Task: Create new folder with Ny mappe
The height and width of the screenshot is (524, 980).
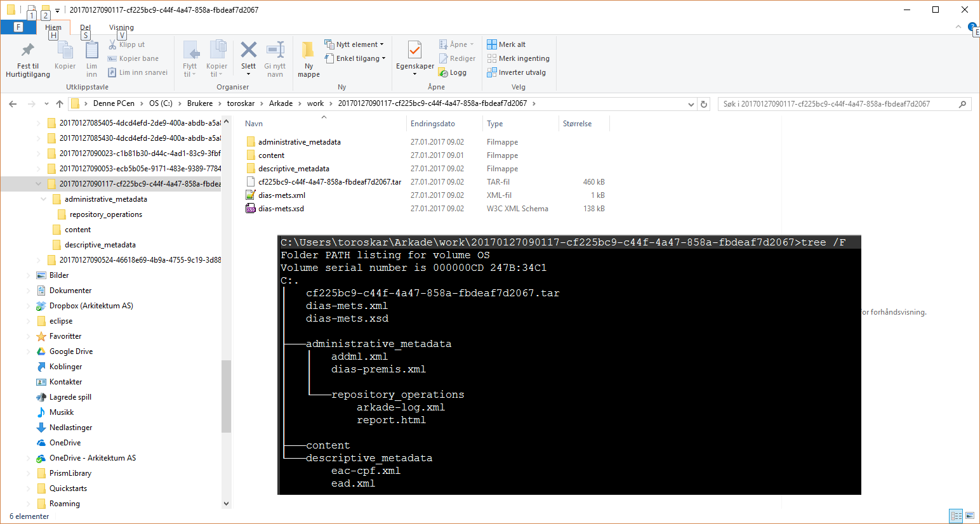Action: [x=308, y=60]
